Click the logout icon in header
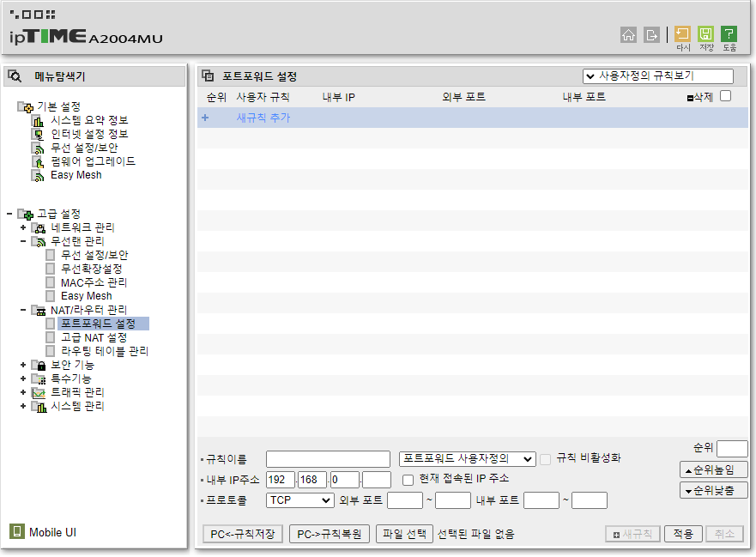Image resolution: width=756 pixels, height=557 pixels. pos(651,34)
